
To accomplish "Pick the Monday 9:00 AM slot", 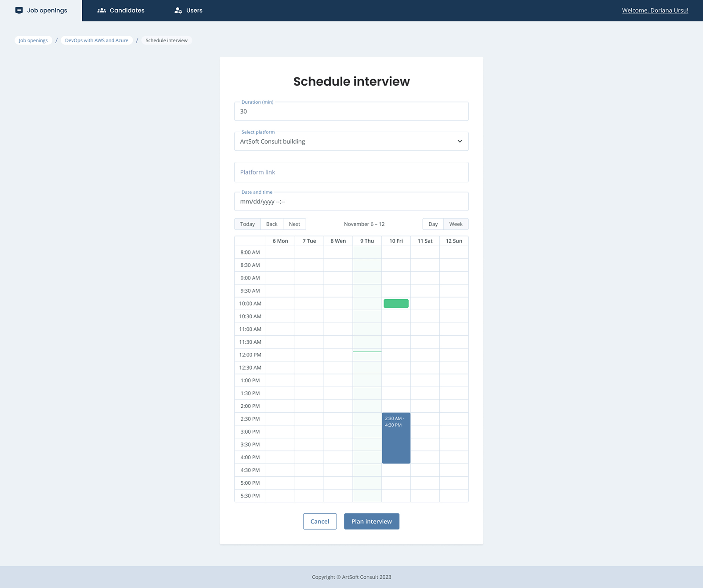I will pyautogui.click(x=280, y=278).
